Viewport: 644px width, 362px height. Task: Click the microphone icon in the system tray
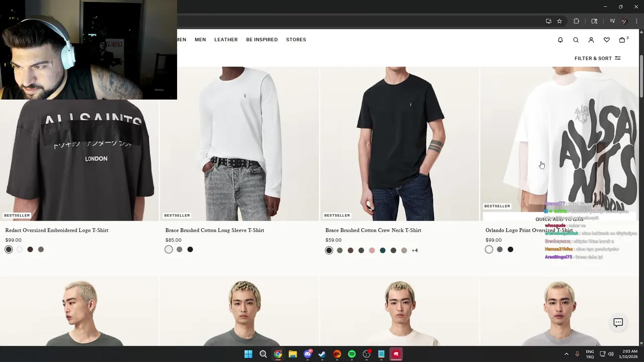pos(577,354)
